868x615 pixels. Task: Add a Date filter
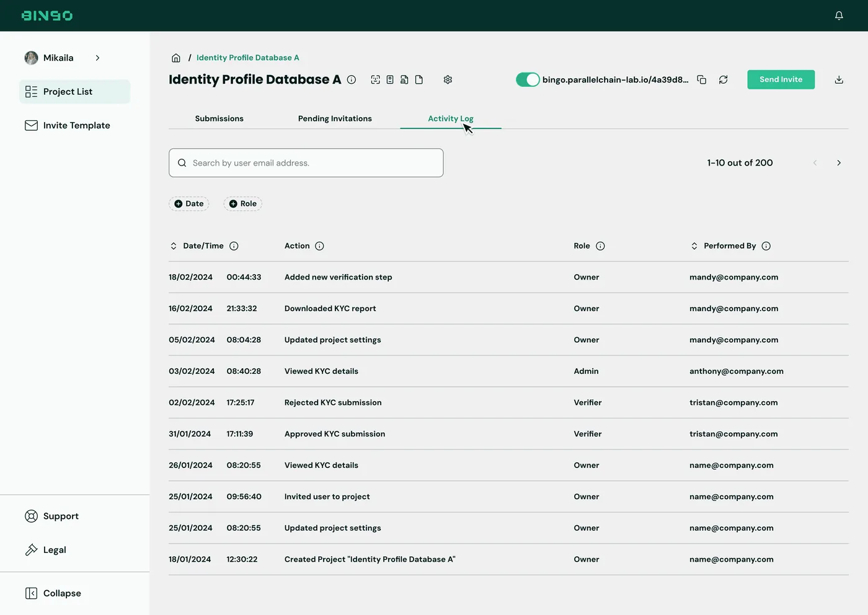189,203
